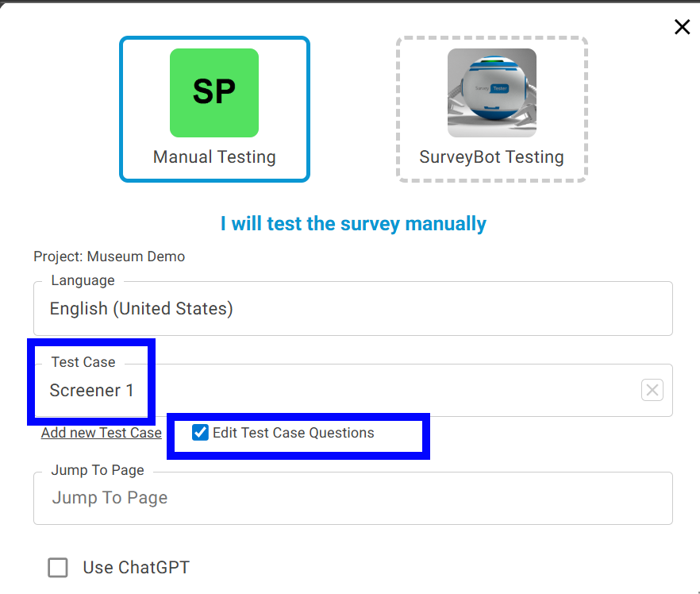Click the Test Case field label
Viewport: 700px width, 594px height.
coord(83,362)
